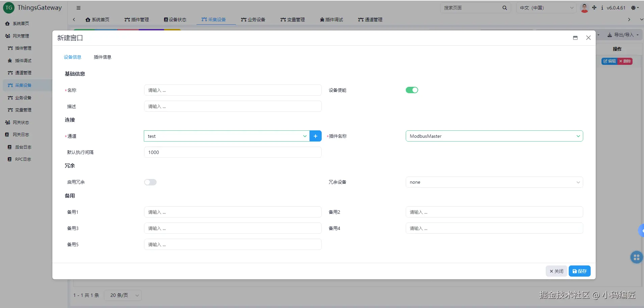Expand the 网关管理 sidebar group

tap(21, 36)
